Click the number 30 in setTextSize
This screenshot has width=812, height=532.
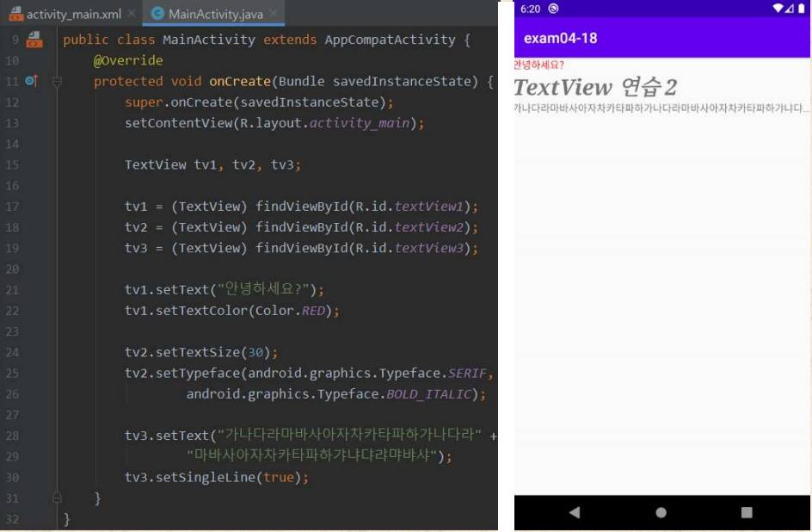click(255, 353)
